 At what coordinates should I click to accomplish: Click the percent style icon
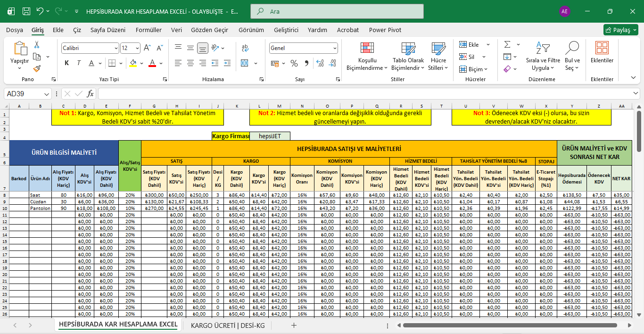(x=294, y=63)
